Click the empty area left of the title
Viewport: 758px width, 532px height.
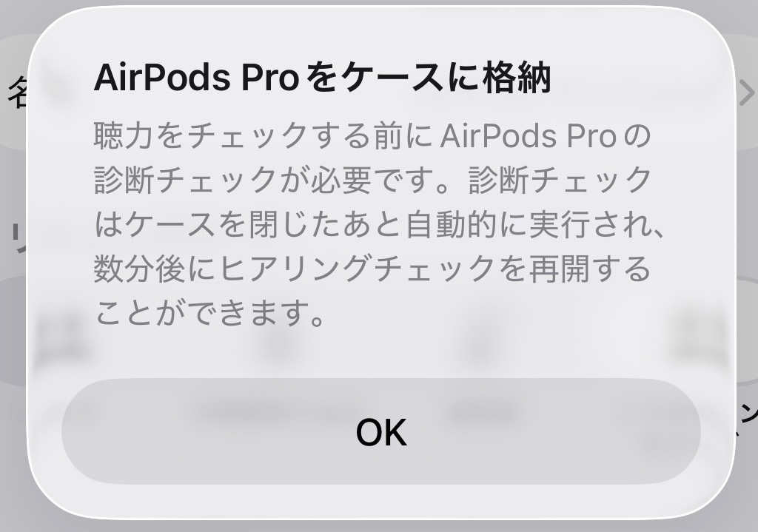[x=61, y=77]
